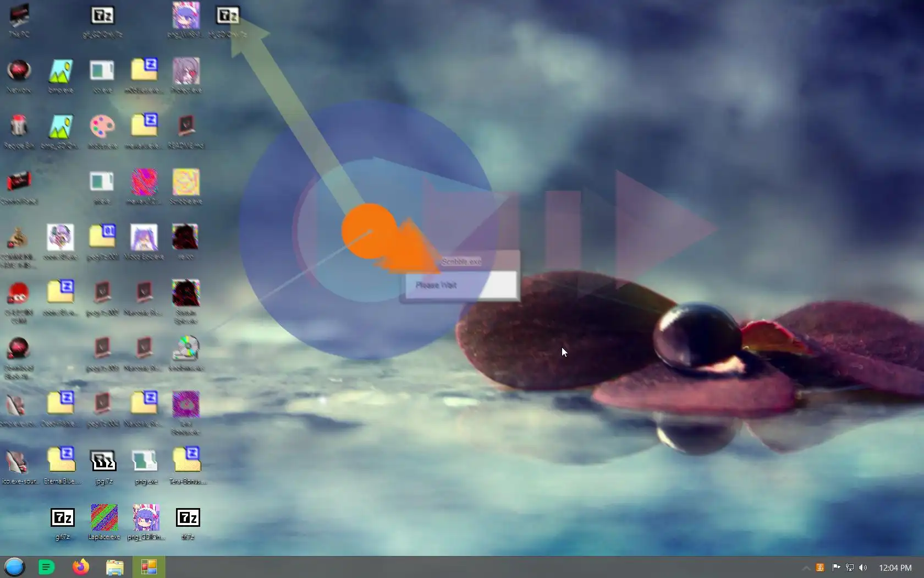This screenshot has height=578, width=924.
Task: Select the Laplace.exe desktop icon
Action: [x=104, y=522]
